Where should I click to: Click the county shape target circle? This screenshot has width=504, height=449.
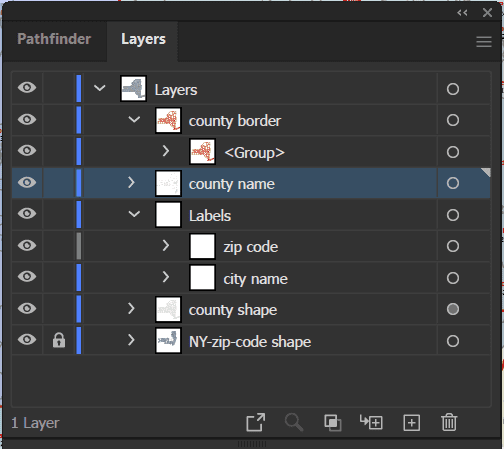pyautogui.click(x=453, y=309)
